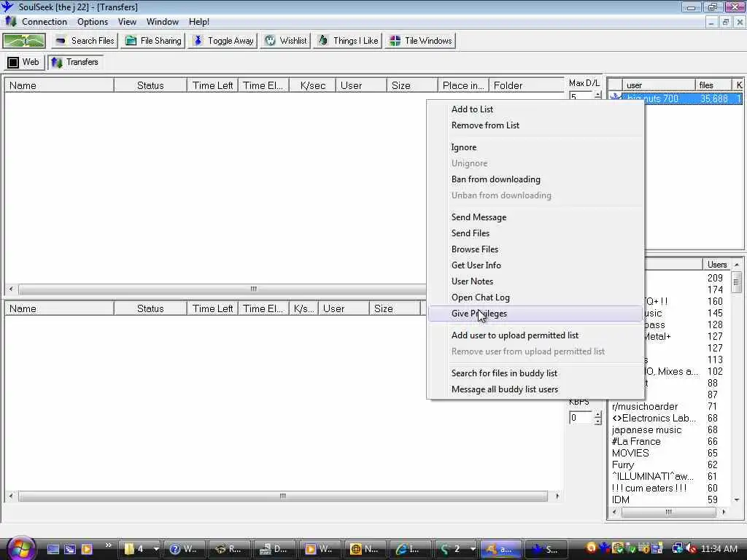The image size is (747, 560).
Task: Sort downloads by Time Left column
Action: [x=212, y=86]
